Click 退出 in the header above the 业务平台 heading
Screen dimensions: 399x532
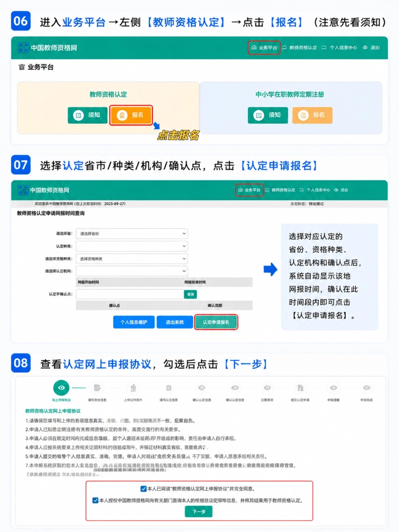tap(371, 48)
